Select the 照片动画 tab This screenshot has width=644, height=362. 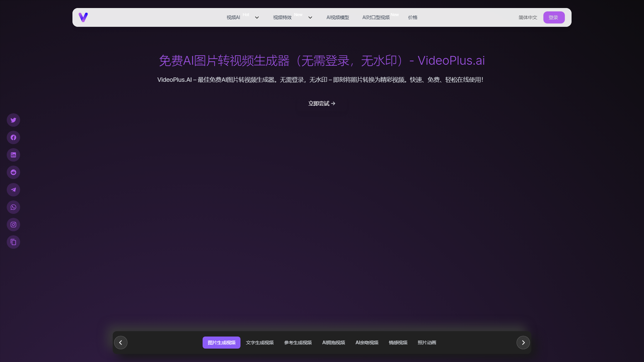[x=427, y=343]
